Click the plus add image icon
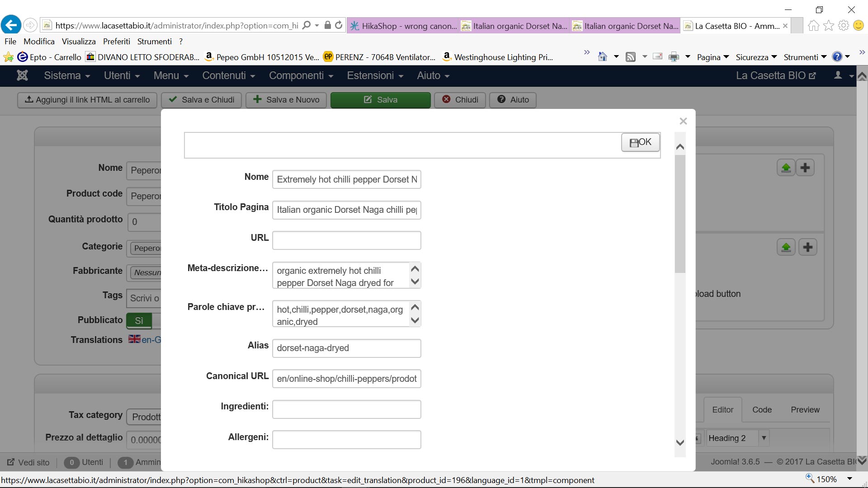Image resolution: width=868 pixels, height=488 pixels. click(805, 168)
